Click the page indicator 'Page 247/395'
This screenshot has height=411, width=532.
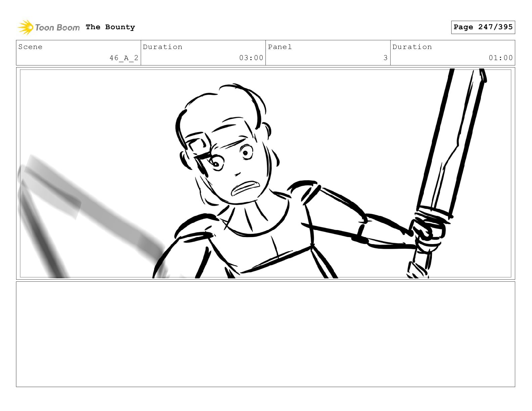point(483,27)
